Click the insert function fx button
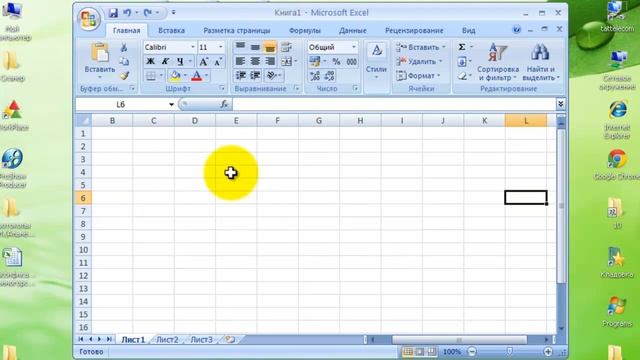Screen dimensions: 640x360 point(224,104)
